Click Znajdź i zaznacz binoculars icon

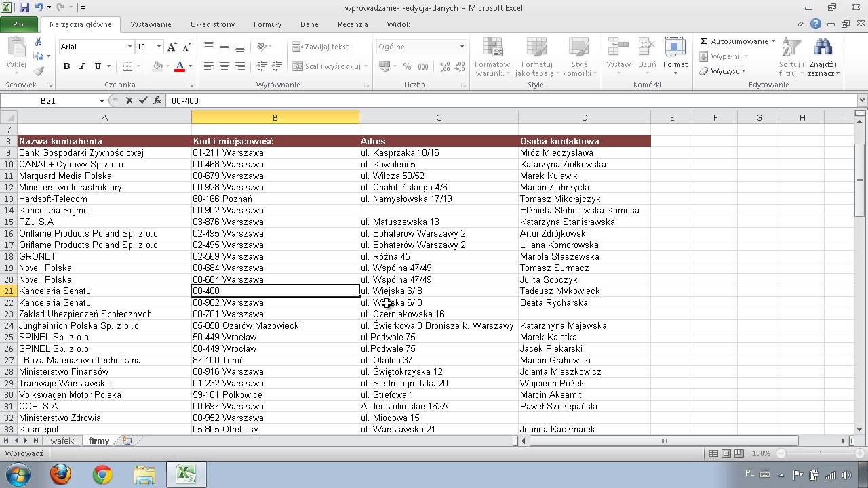(823, 56)
